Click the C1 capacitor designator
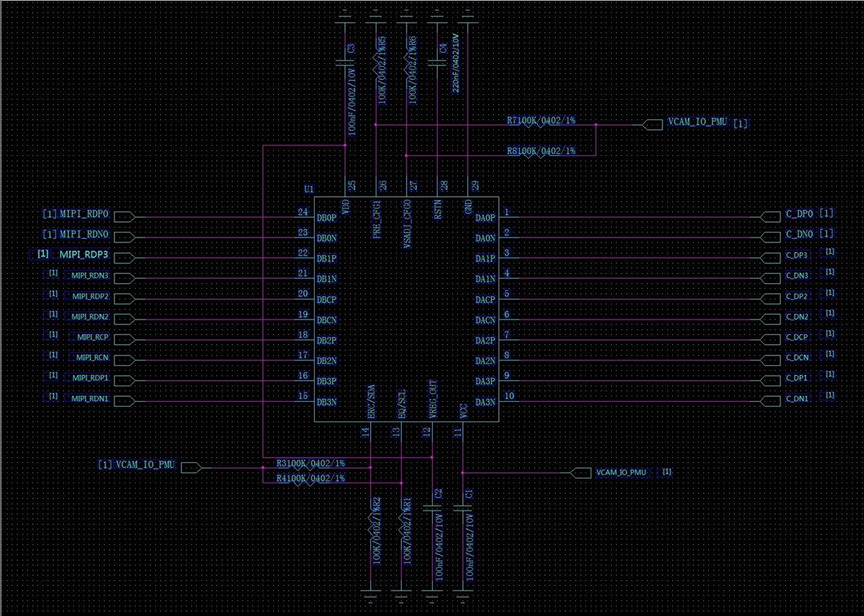This screenshot has height=616, width=864. click(470, 494)
